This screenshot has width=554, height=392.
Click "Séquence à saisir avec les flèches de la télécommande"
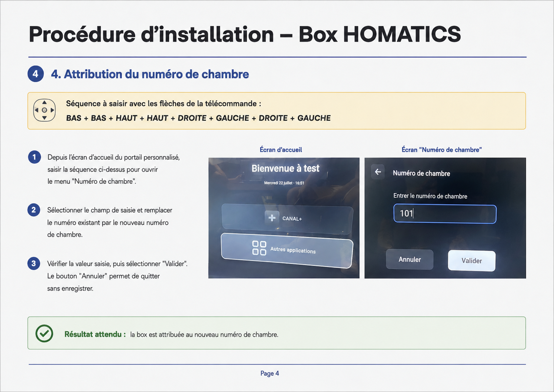(x=163, y=104)
